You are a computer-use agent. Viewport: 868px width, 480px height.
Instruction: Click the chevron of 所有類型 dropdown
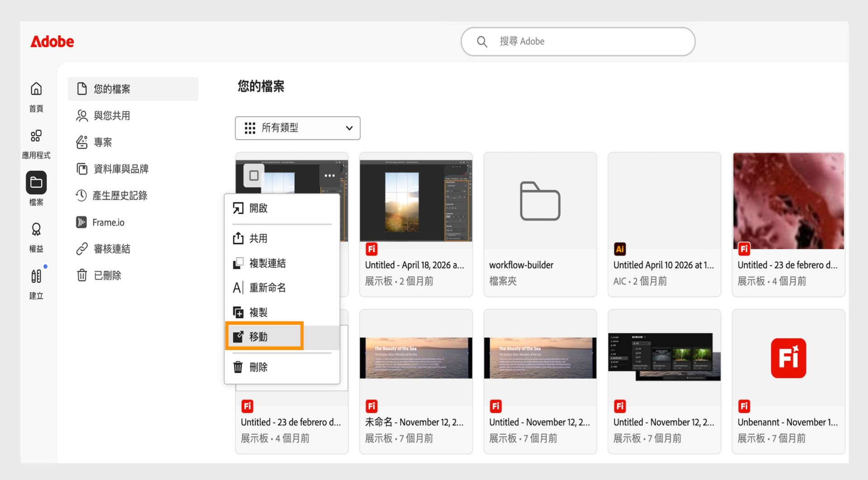coord(349,128)
